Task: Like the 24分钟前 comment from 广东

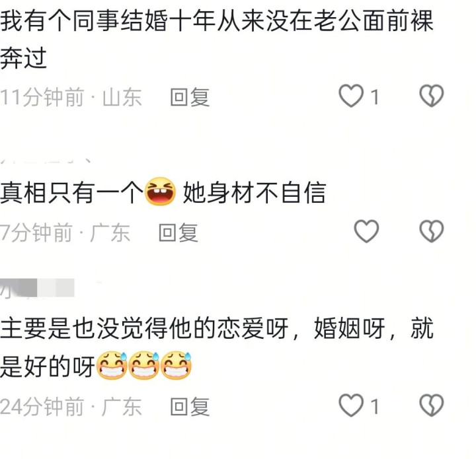Action: (351, 406)
